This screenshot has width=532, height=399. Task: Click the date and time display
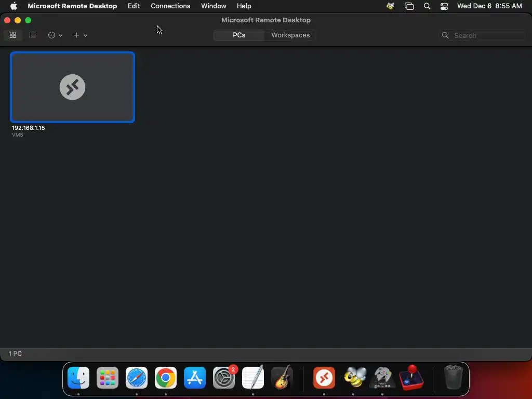pyautogui.click(x=489, y=6)
